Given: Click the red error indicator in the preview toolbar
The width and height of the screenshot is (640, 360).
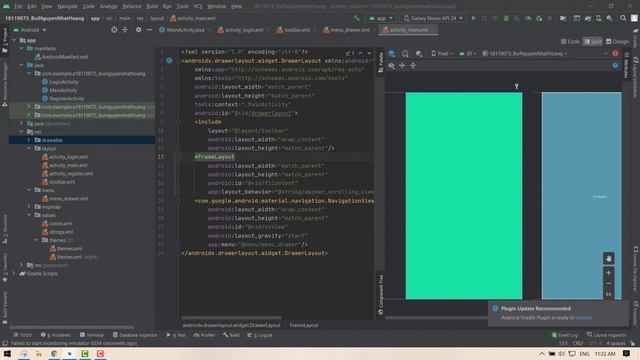Looking at the screenshot, I should tap(615, 53).
